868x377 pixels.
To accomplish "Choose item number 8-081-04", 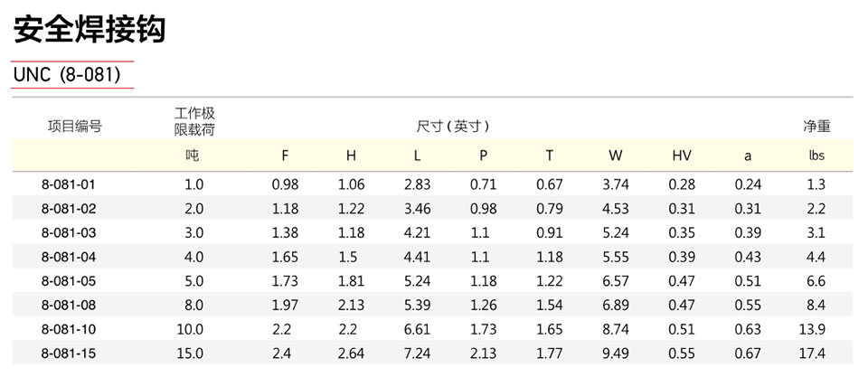I will click(x=69, y=257).
